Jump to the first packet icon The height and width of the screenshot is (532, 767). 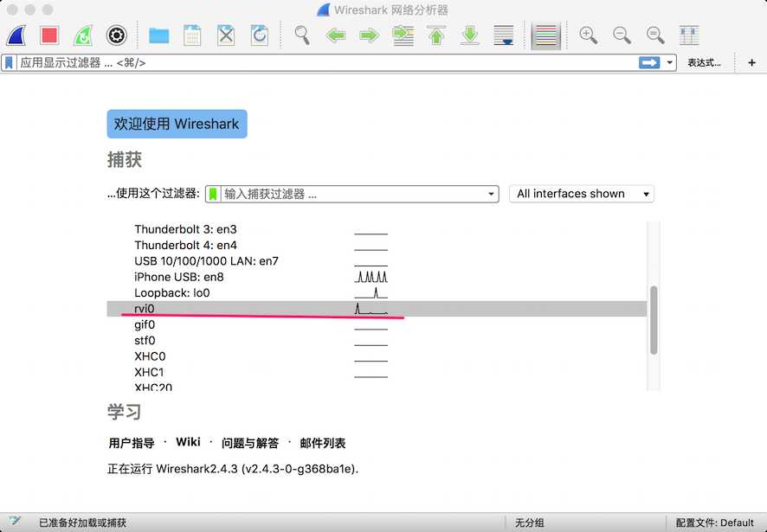click(436, 35)
